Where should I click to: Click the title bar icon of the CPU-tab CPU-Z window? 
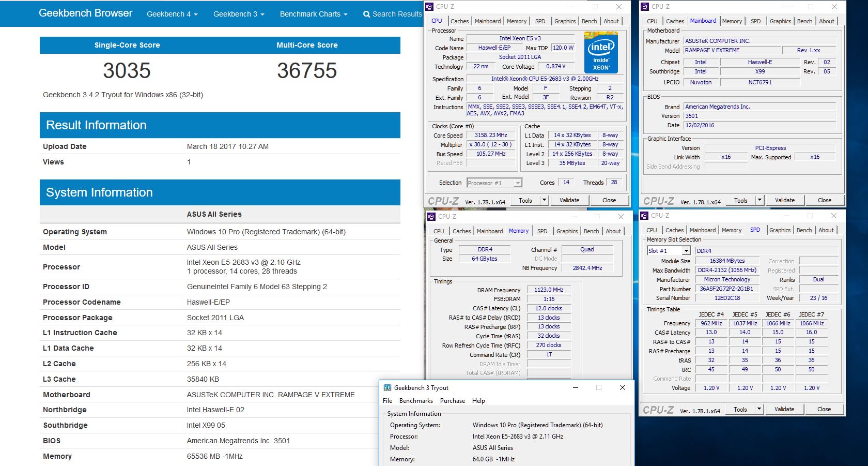429,7
